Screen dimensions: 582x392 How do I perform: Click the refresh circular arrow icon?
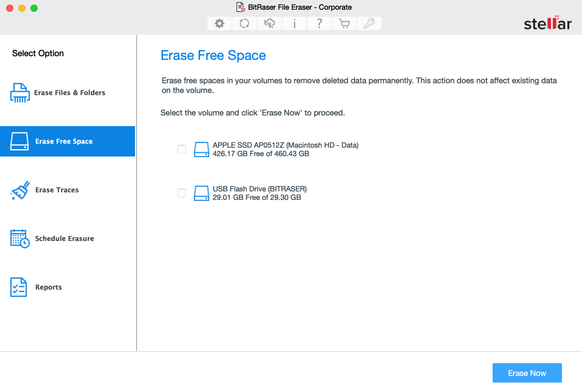pos(244,23)
